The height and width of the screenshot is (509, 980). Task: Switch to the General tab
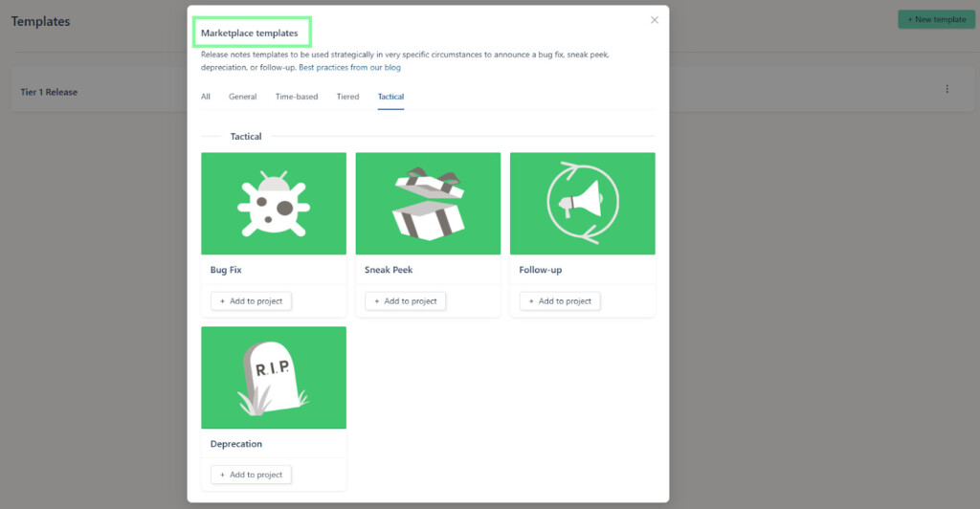pyautogui.click(x=242, y=97)
